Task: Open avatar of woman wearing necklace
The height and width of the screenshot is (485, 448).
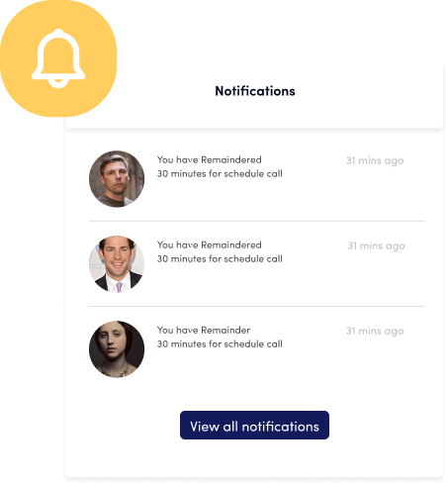Action: (117, 349)
